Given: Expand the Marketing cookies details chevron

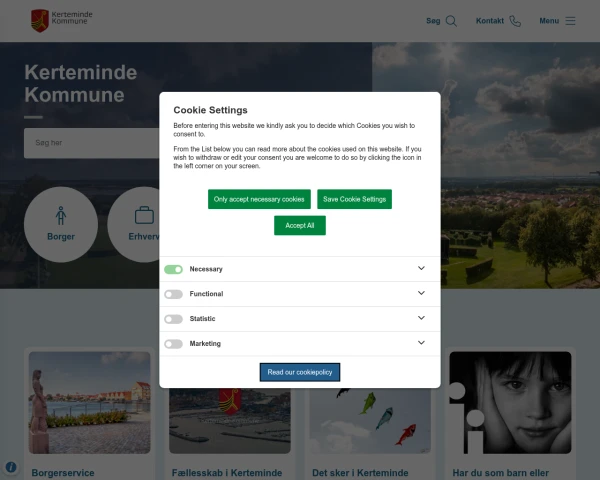Looking at the screenshot, I should pos(421,343).
